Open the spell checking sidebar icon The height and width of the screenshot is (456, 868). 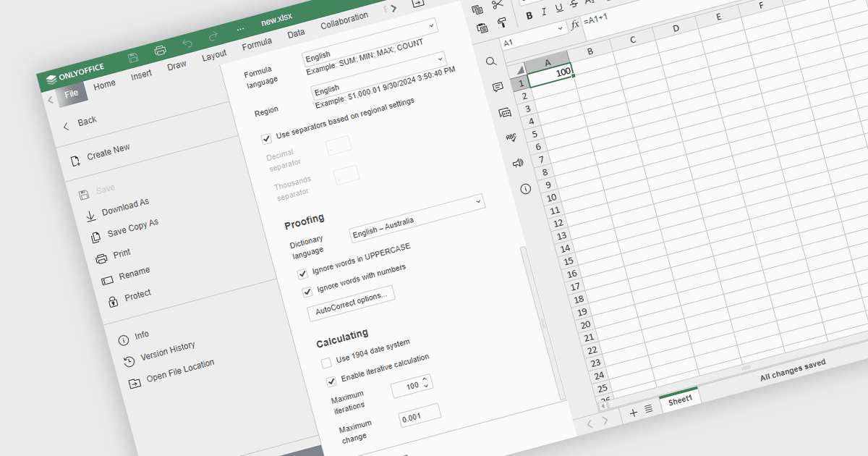point(511,138)
